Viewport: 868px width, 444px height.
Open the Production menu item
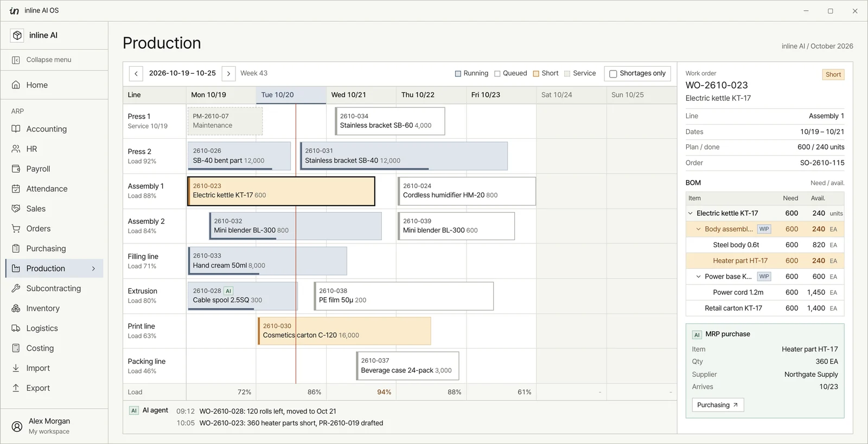pyautogui.click(x=54, y=268)
